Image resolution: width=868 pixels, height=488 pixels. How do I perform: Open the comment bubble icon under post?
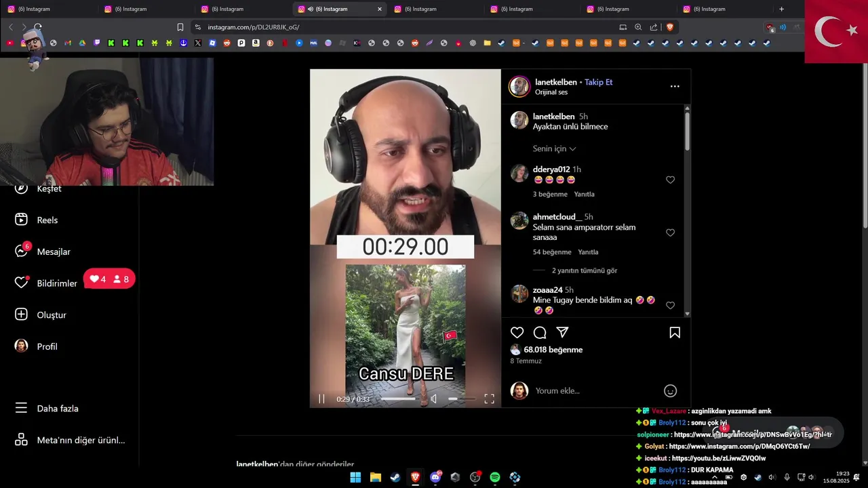pyautogui.click(x=540, y=333)
